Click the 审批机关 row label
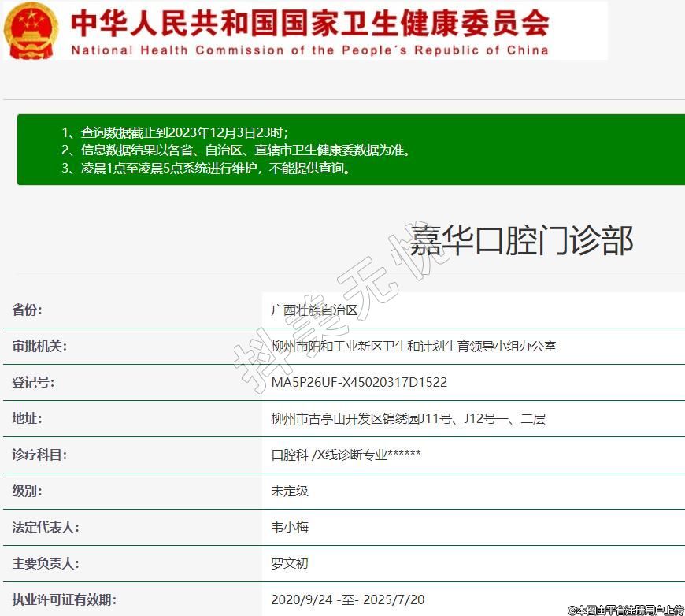The height and width of the screenshot is (616, 685). click(x=39, y=347)
